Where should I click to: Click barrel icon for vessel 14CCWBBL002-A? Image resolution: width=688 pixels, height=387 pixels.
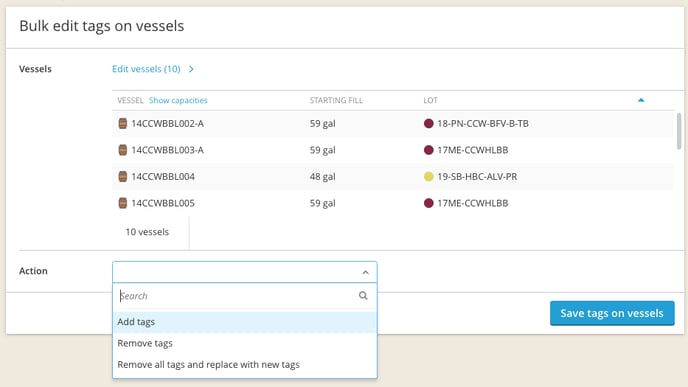pyautogui.click(x=123, y=124)
